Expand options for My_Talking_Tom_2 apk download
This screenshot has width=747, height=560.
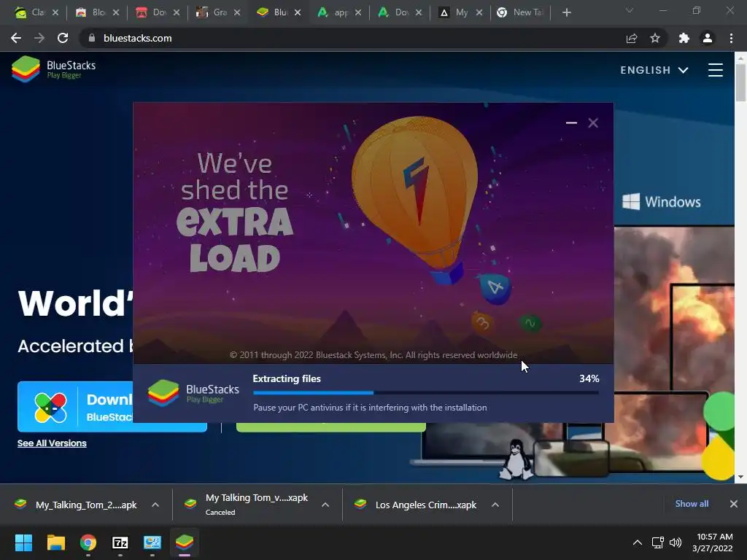(x=155, y=505)
